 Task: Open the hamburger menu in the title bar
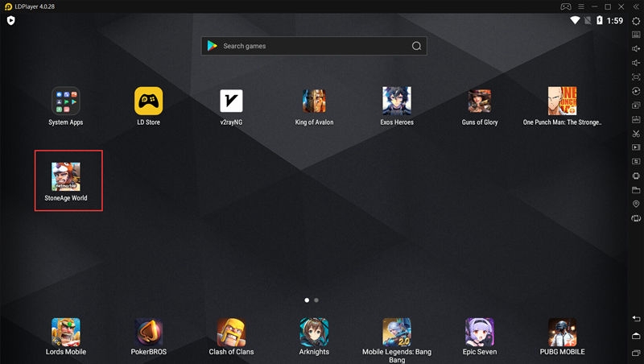[x=580, y=6]
